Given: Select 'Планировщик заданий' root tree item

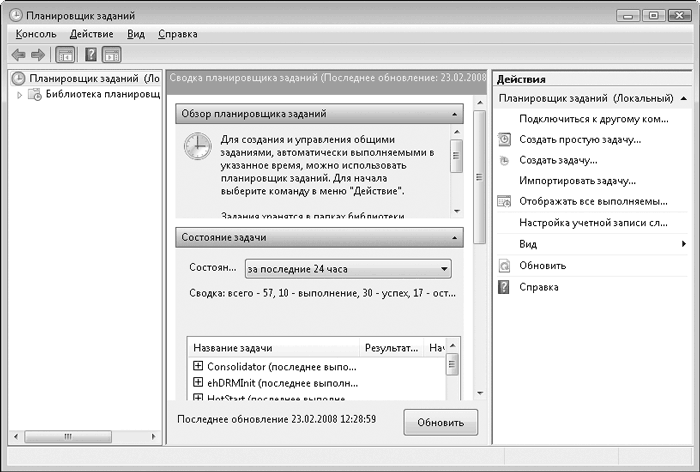Looking at the screenshot, I should pos(90,78).
